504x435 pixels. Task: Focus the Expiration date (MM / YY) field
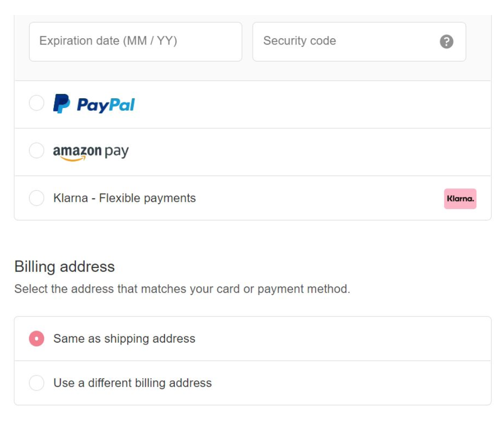click(x=136, y=42)
